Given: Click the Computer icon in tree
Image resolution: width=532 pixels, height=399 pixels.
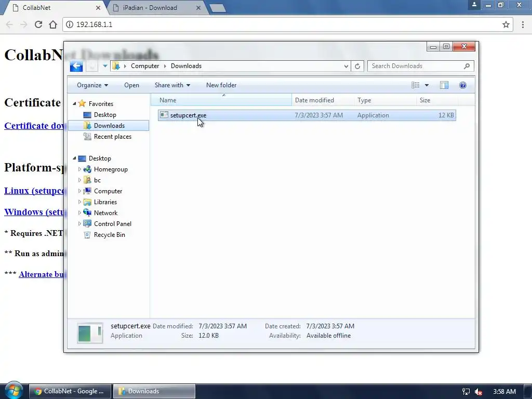Looking at the screenshot, I should tap(87, 191).
